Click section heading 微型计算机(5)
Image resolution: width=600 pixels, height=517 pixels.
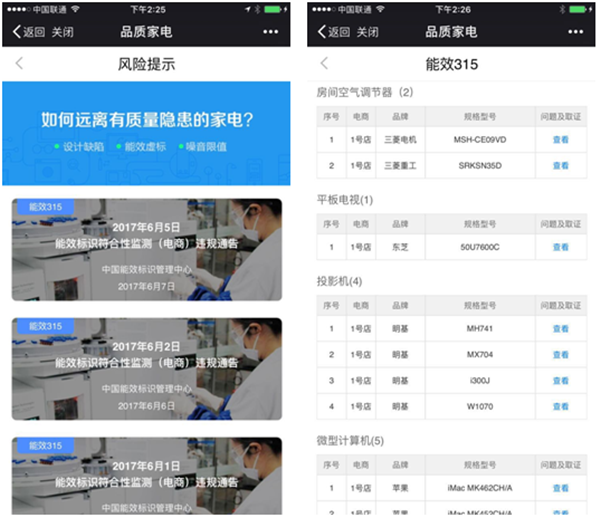(x=350, y=440)
